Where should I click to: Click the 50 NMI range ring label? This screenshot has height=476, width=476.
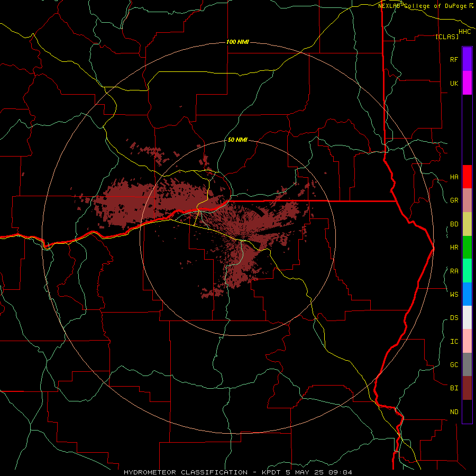point(237,140)
